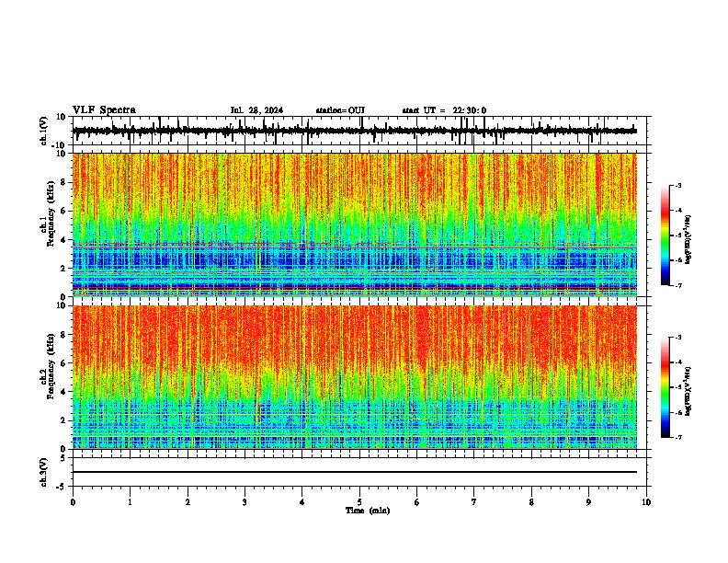728x563 pixels.
Task: Click the "-3" label on ch.1 colorbar
Action: coord(678,186)
